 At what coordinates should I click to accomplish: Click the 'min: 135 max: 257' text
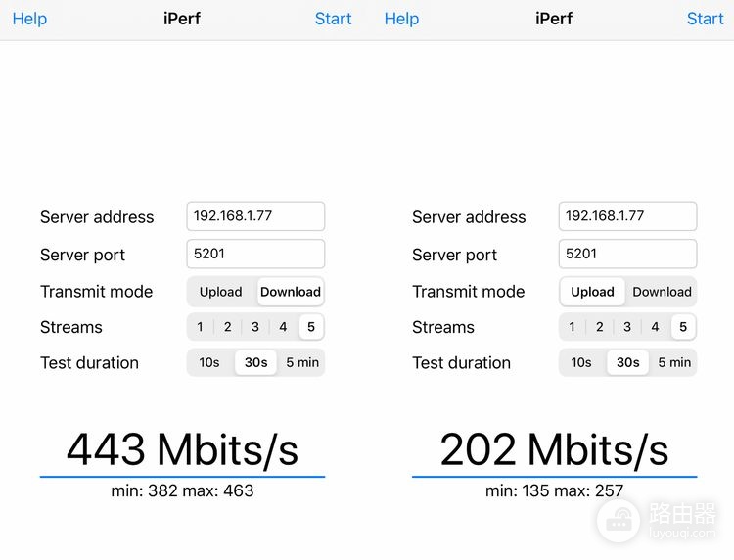coord(554,490)
